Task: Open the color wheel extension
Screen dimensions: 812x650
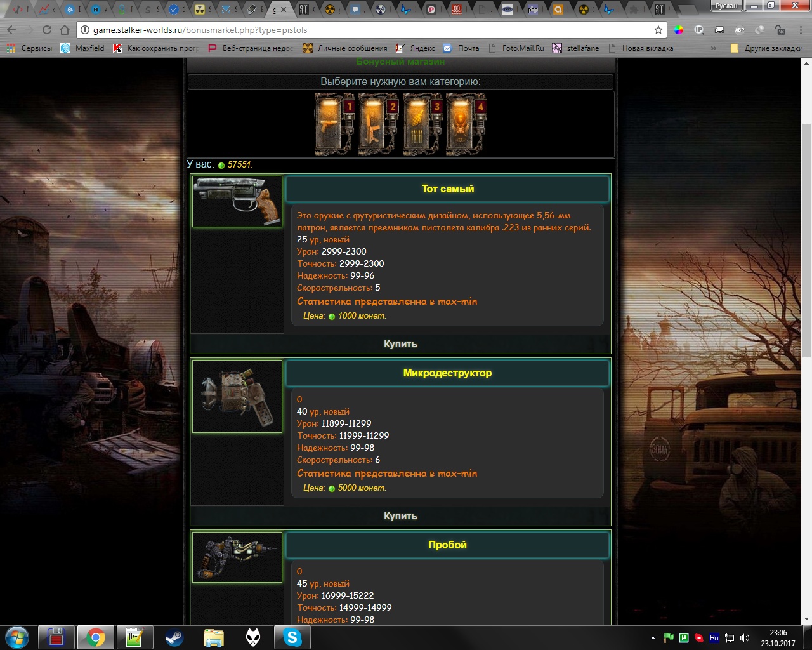Action: point(679,30)
